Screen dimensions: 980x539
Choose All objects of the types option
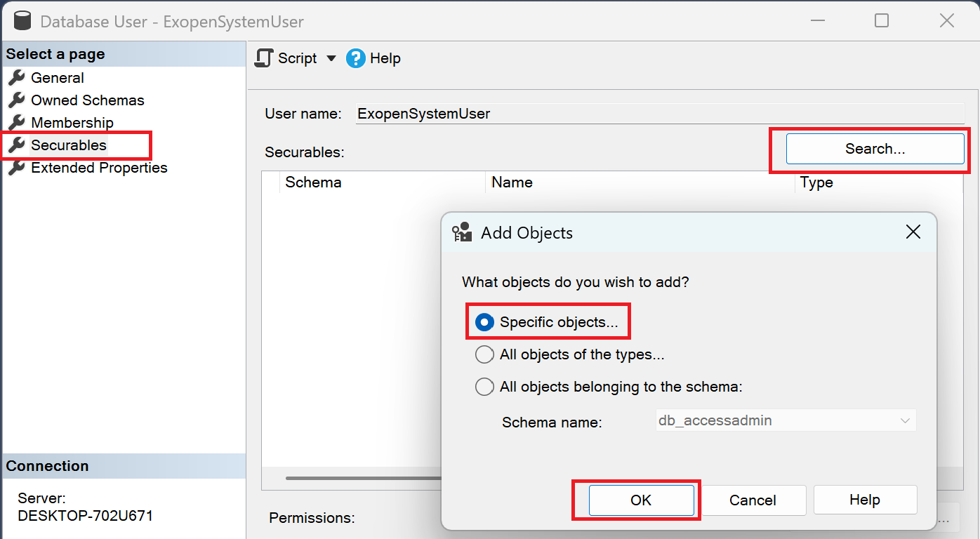click(x=484, y=354)
